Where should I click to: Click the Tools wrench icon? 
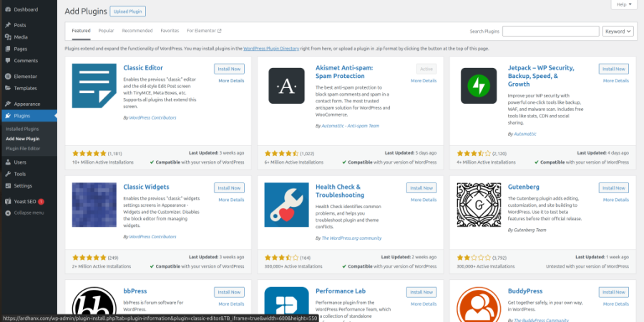pos(8,174)
